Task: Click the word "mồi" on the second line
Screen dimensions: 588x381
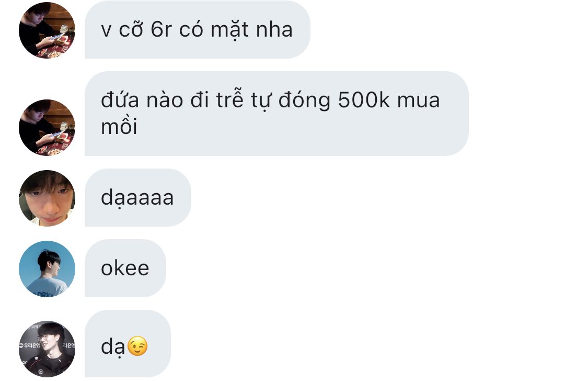Action: [119, 126]
